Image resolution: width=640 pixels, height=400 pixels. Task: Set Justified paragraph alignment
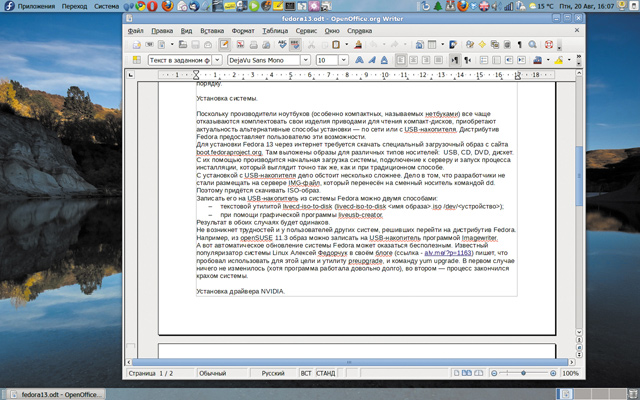coord(438,60)
